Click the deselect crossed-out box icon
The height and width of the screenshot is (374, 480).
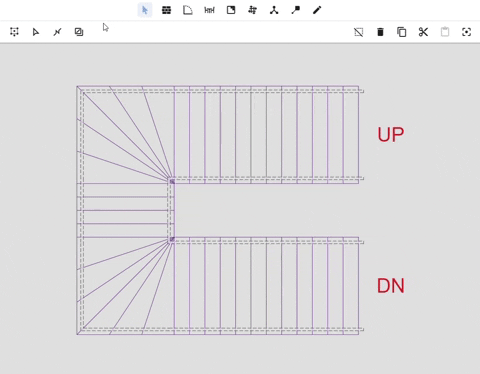point(359,32)
